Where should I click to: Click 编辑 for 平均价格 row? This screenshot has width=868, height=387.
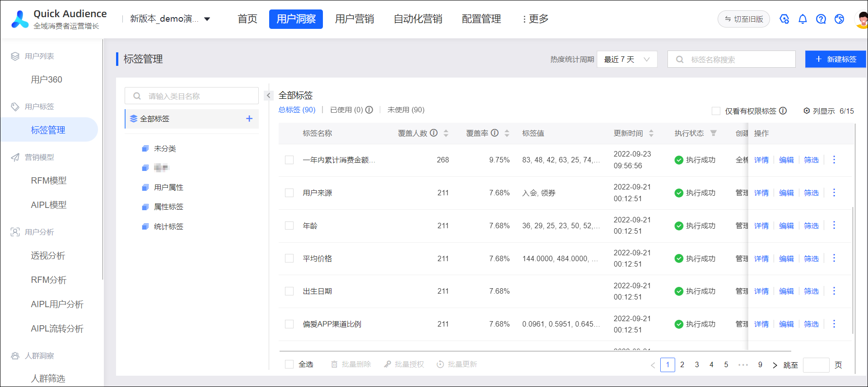tap(786, 258)
